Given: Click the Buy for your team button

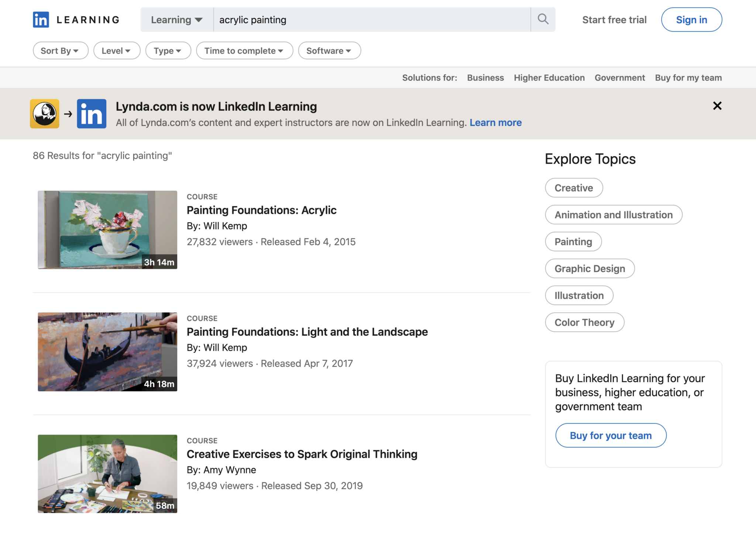Looking at the screenshot, I should (x=611, y=435).
